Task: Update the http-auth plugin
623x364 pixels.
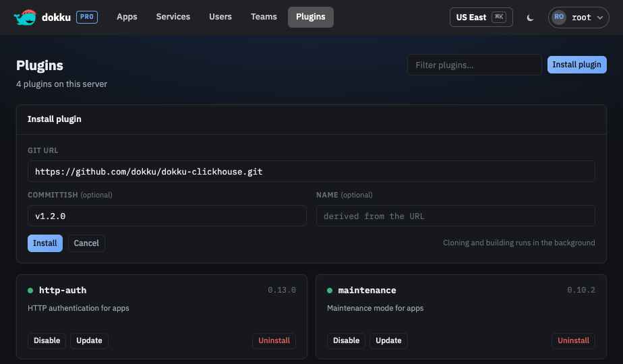Action: 89,340
